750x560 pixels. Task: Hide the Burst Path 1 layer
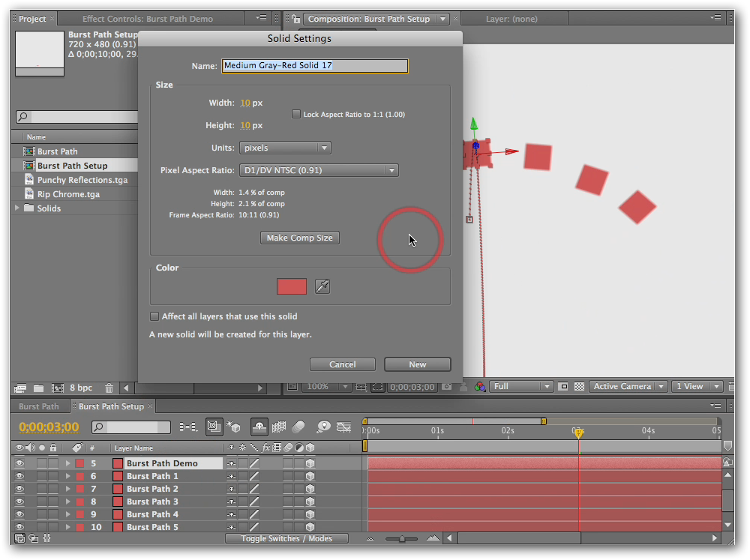(19, 476)
